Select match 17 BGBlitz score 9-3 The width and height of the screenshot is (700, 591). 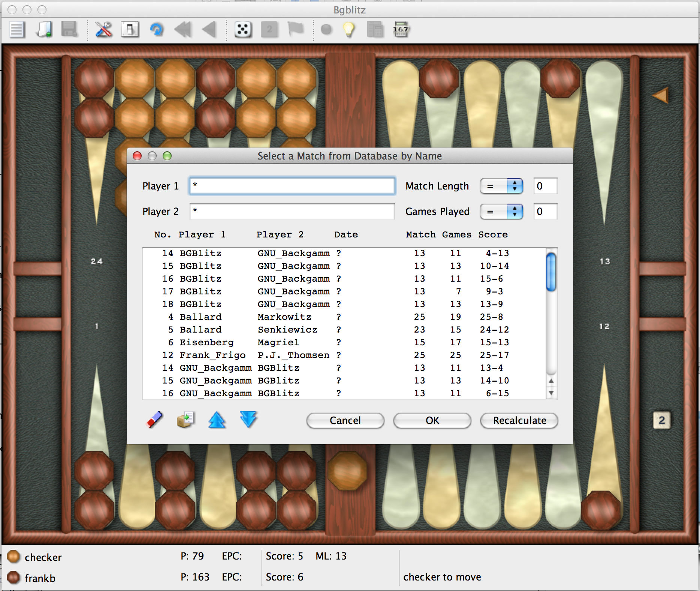tap(344, 292)
